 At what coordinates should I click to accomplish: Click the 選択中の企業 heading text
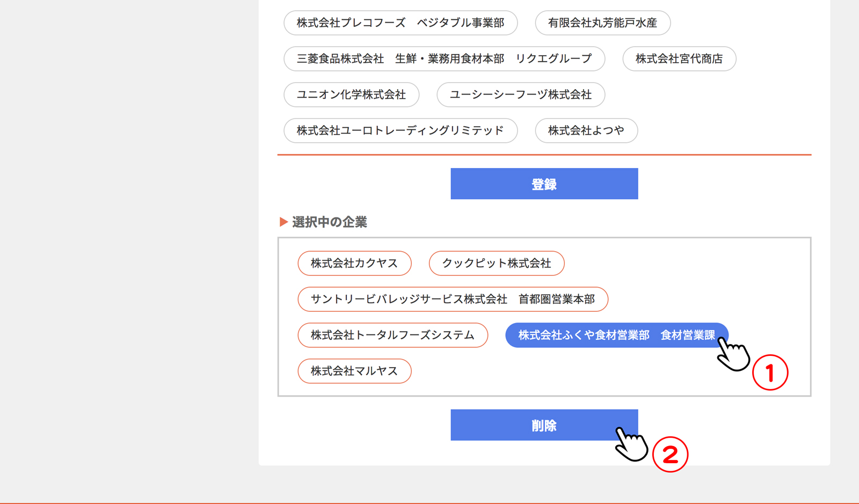point(329,222)
